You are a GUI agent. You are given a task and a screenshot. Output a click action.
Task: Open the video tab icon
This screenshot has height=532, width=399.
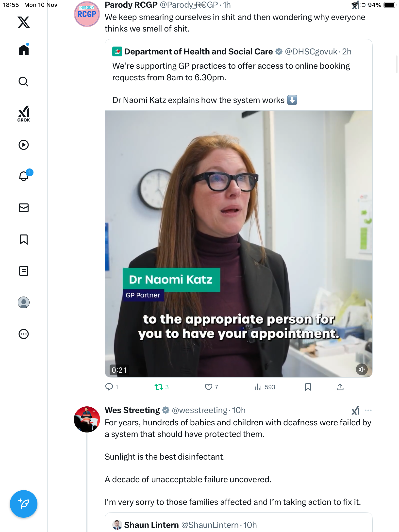click(24, 145)
